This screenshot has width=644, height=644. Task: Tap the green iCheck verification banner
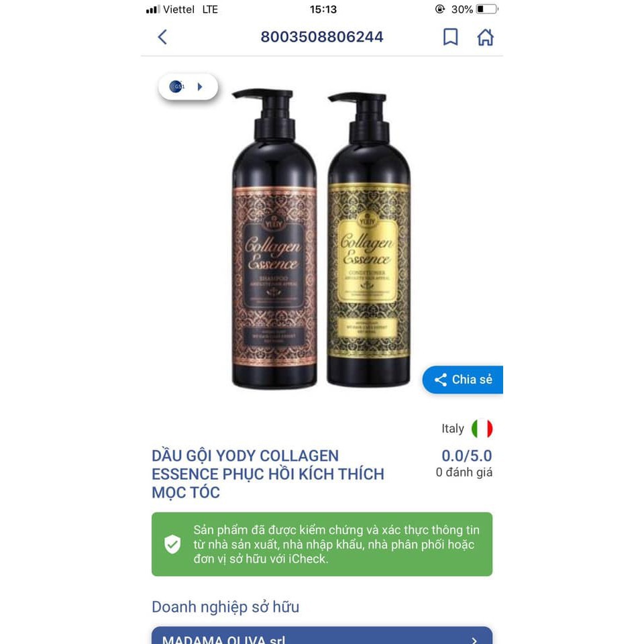[x=322, y=544]
